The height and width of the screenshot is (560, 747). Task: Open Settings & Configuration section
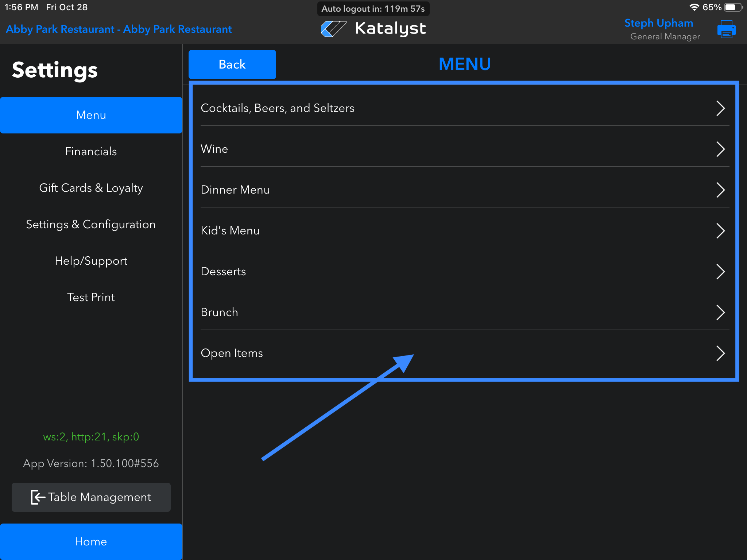(x=91, y=225)
